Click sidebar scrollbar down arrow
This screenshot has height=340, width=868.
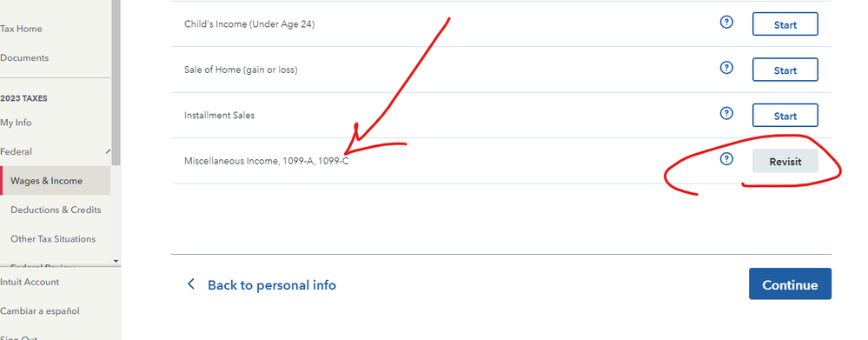116,261
